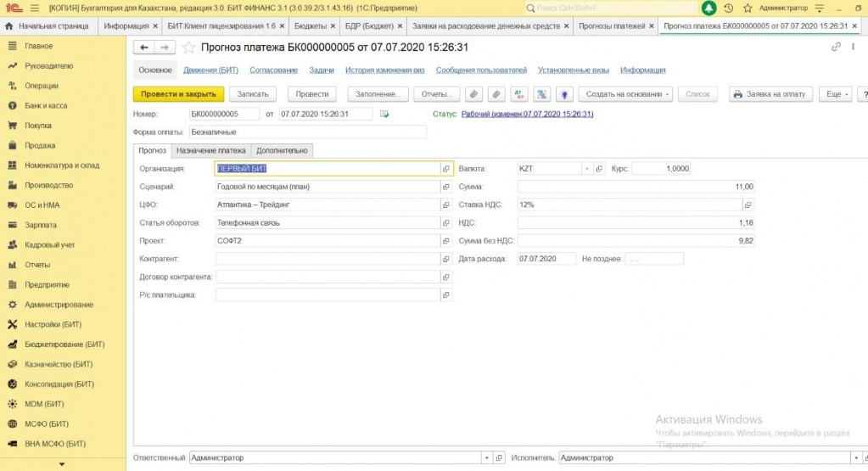Print Заявка на оплату
Screen dimensions: 868x471
(x=770, y=94)
